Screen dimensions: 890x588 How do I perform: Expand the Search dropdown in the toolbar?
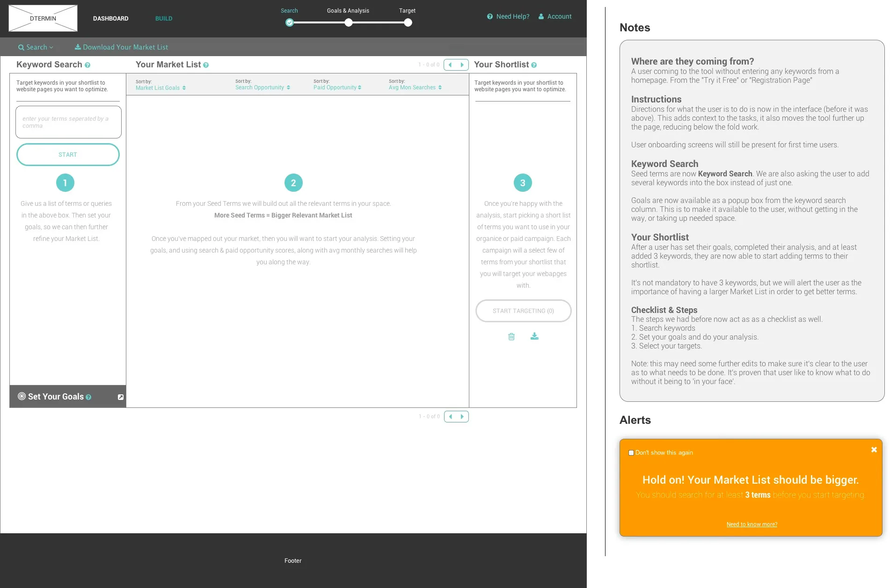click(36, 47)
